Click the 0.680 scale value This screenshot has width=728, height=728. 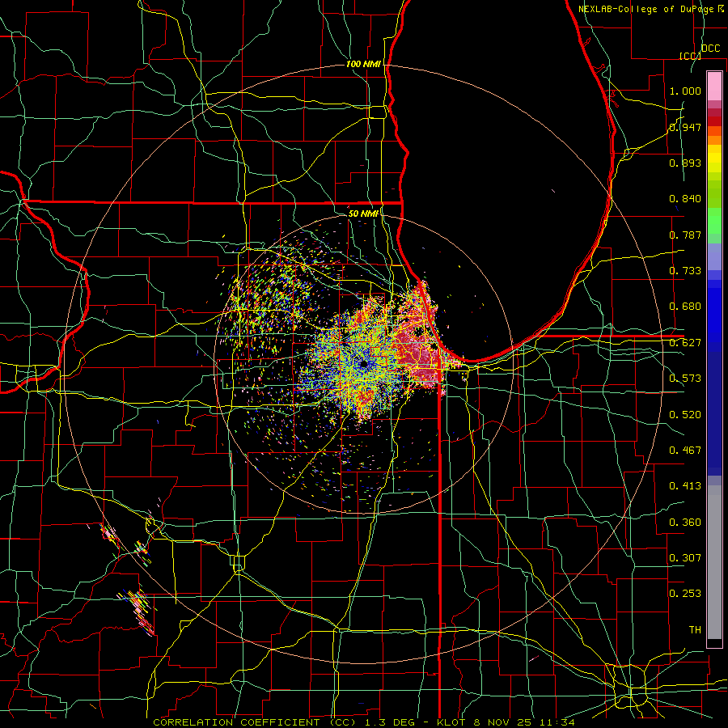[685, 307]
